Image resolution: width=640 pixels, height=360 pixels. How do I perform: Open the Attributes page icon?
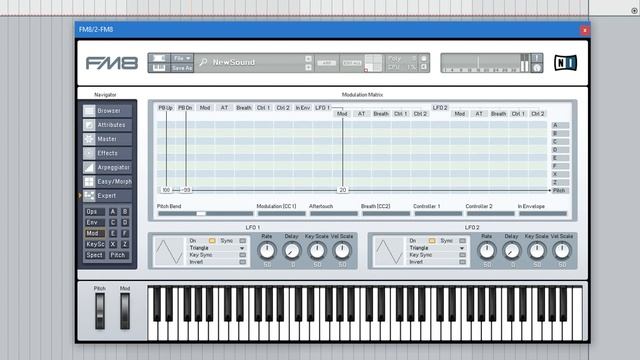pyautogui.click(x=89, y=125)
